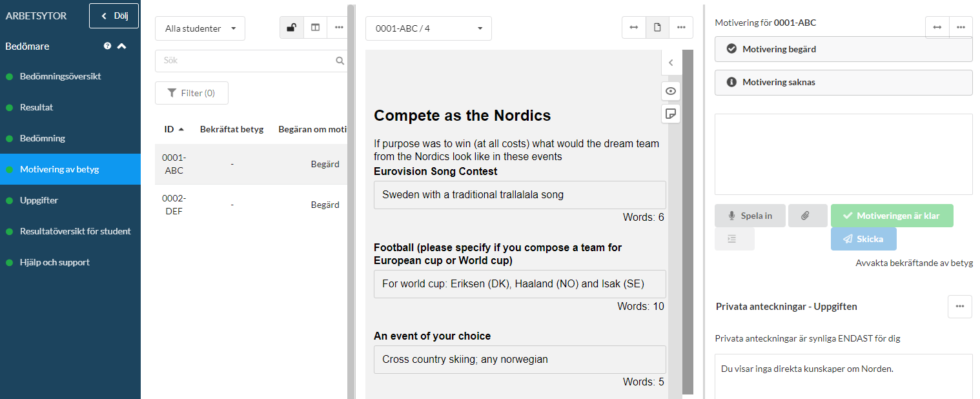The image size is (980, 399).
Task: Click the help question mark beside Bedömare
Action: tap(107, 46)
